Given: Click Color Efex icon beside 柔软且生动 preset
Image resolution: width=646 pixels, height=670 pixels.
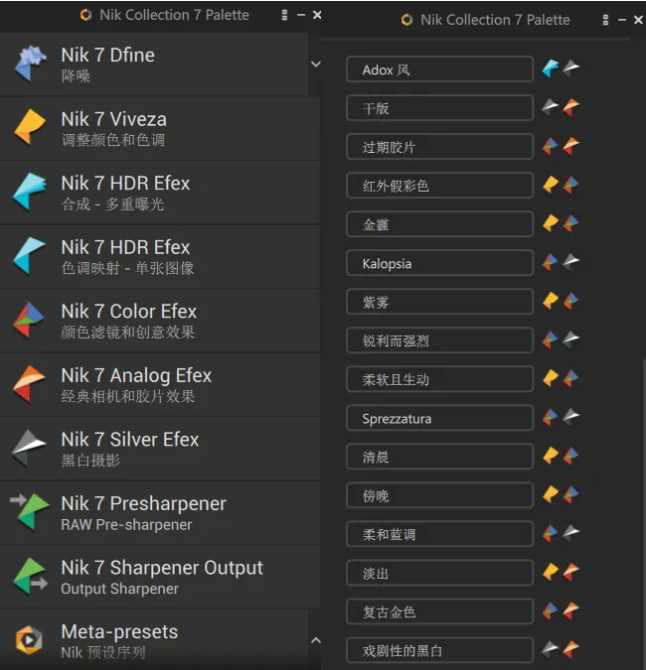Looking at the screenshot, I should tap(571, 378).
